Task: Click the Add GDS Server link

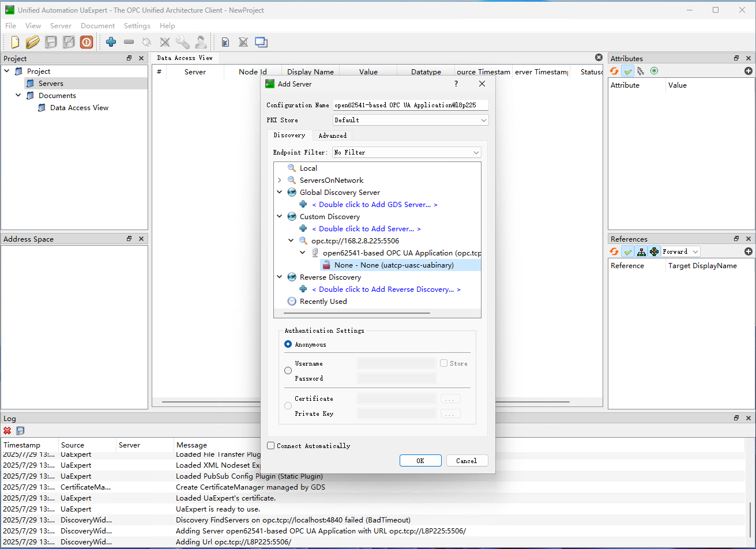Action: click(x=375, y=205)
